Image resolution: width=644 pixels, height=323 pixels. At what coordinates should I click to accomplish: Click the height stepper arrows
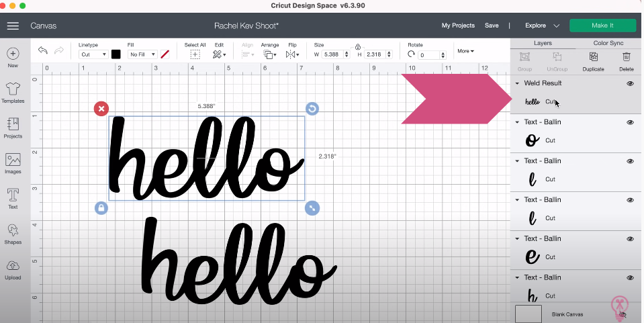click(389, 54)
